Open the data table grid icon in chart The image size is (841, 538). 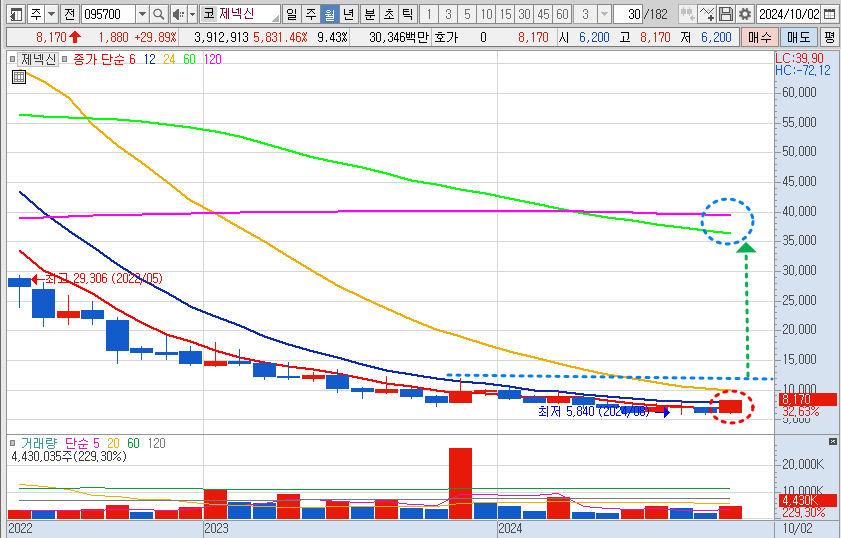(19, 77)
